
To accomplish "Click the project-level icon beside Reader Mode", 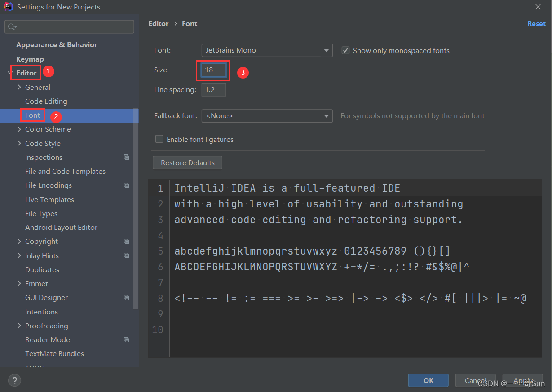I will (126, 339).
